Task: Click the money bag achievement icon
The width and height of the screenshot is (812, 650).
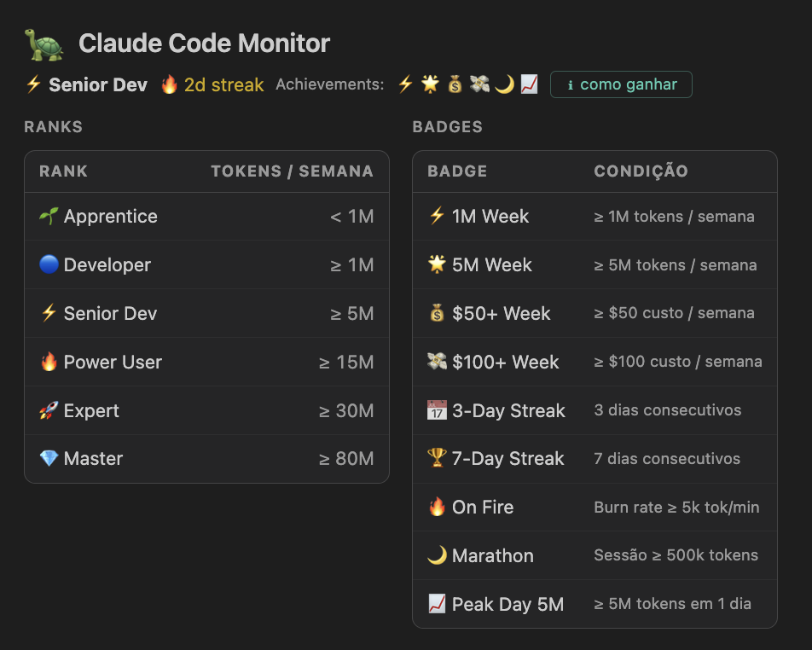Action: (455, 84)
